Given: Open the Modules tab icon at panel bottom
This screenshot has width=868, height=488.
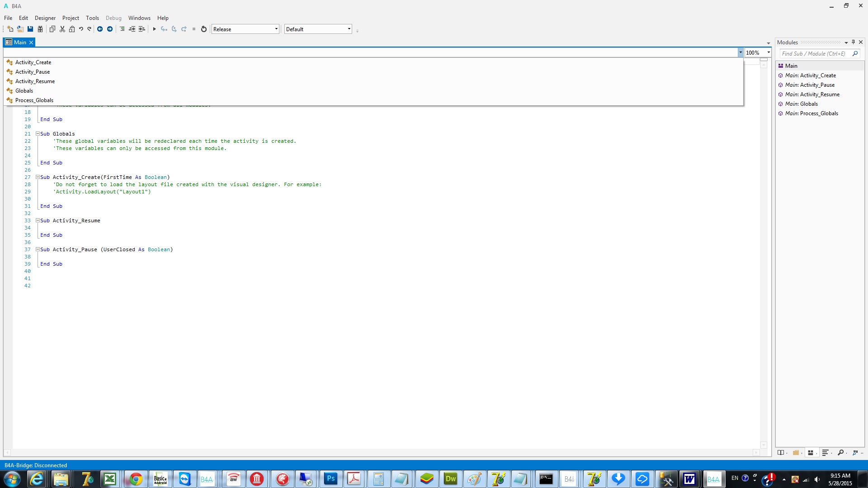Looking at the screenshot, I should coord(811,452).
